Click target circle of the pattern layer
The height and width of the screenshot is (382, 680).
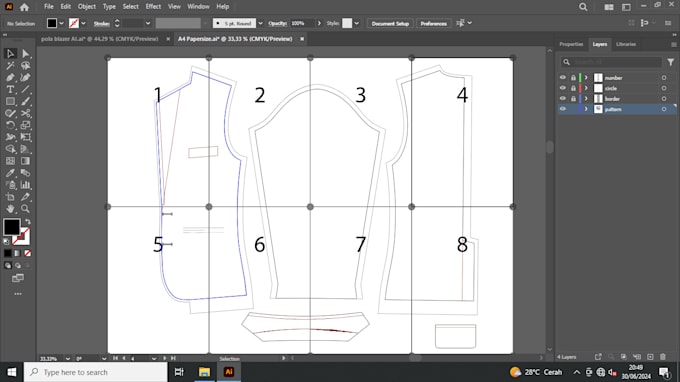coord(664,109)
